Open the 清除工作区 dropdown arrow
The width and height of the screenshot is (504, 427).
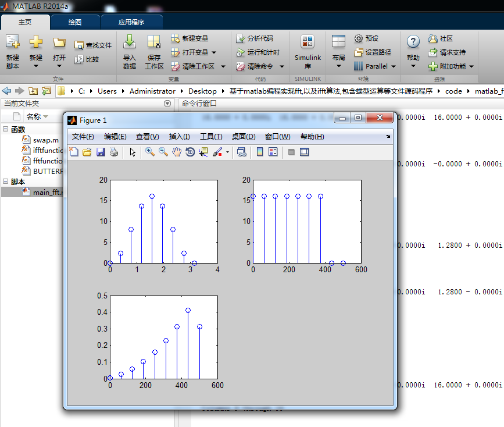click(x=223, y=66)
